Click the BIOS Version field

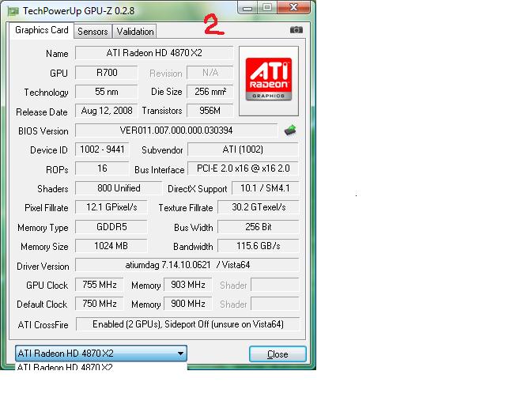(x=176, y=131)
